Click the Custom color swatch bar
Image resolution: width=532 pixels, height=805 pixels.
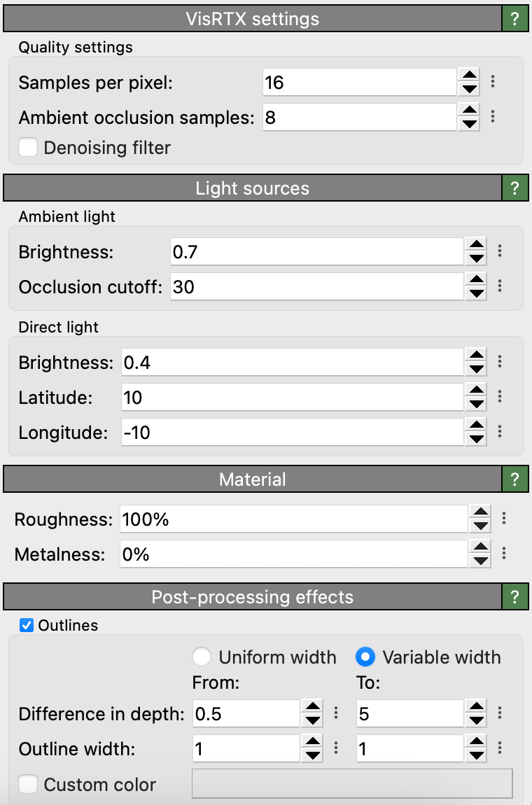click(352, 784)
